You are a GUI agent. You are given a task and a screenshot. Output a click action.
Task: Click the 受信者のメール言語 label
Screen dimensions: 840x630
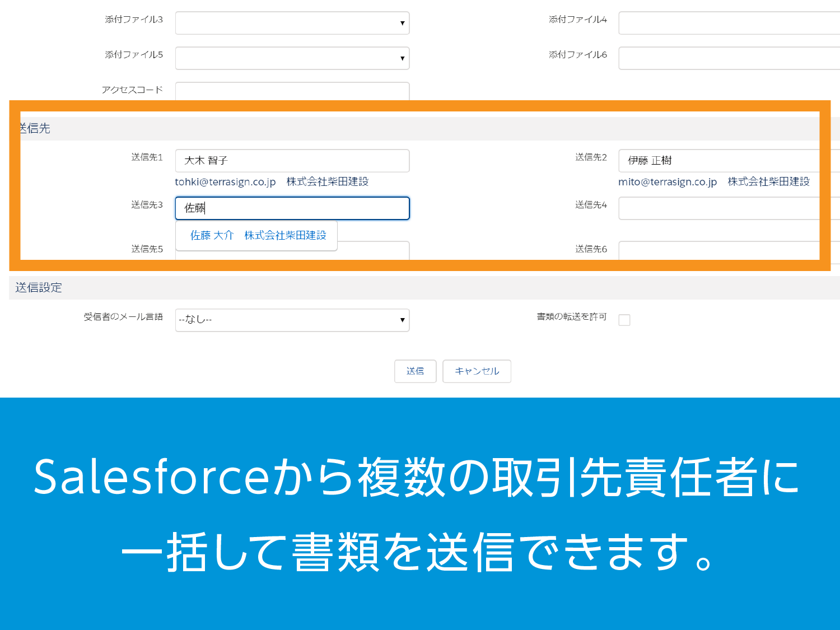pos(123,317)
